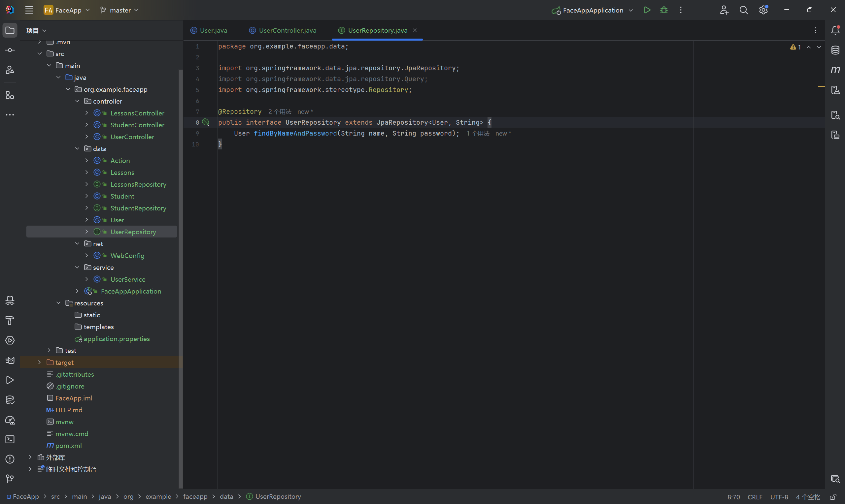Open the Terminal tool window
Viewport: 845px width, 504px height.
click(x=10, y=439)
